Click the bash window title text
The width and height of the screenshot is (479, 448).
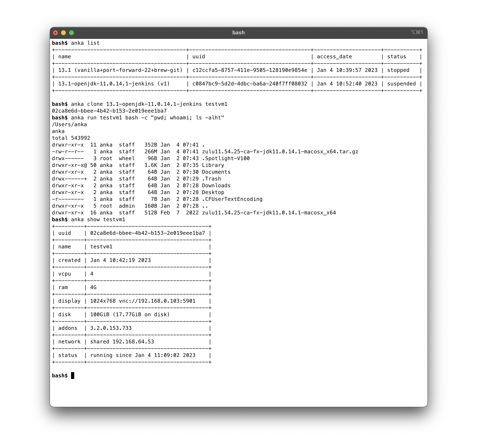pos(238,33)
